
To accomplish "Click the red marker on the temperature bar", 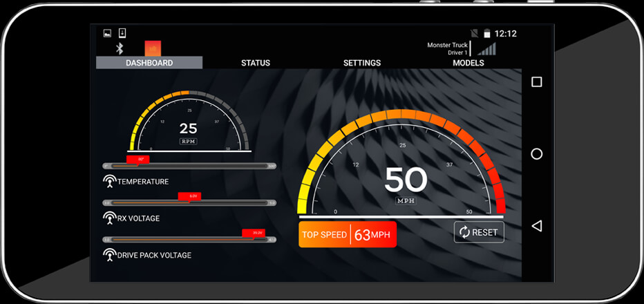I will point(138,160).
